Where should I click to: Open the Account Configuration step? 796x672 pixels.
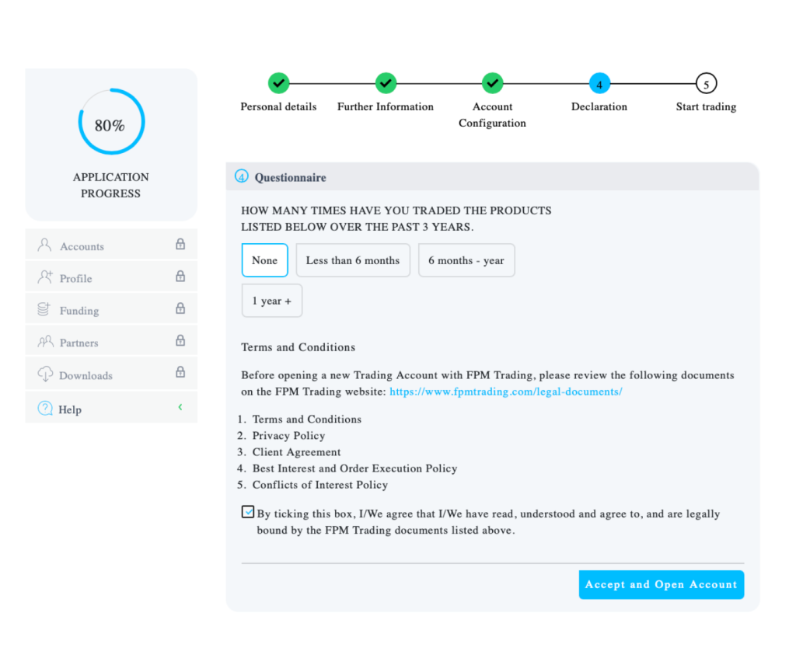492,83
